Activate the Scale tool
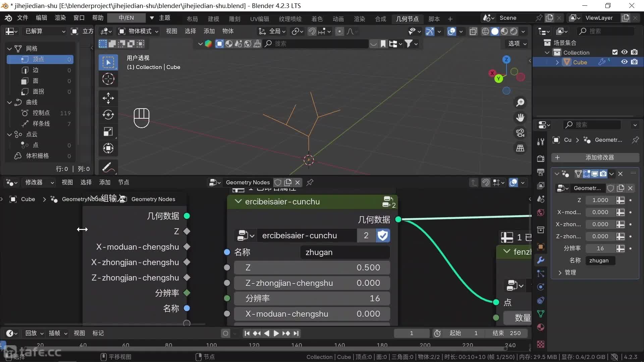Viewport: 644px width, 362px height. [108, 132]
